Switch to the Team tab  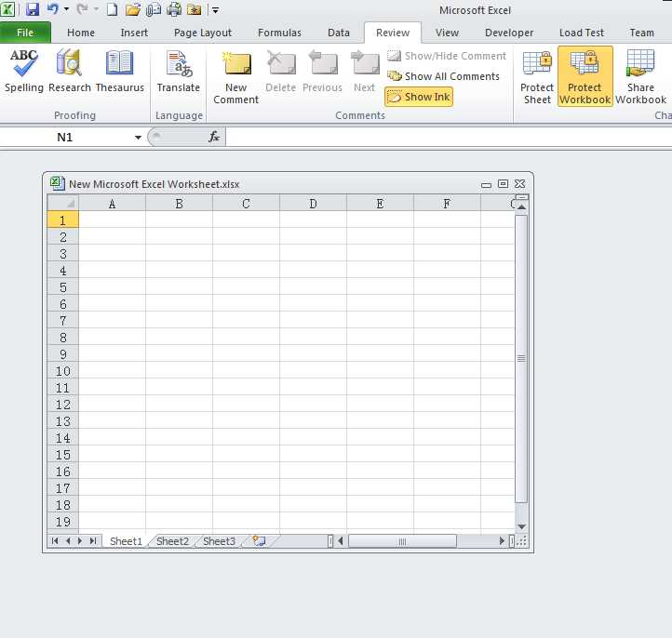[641, 33]
